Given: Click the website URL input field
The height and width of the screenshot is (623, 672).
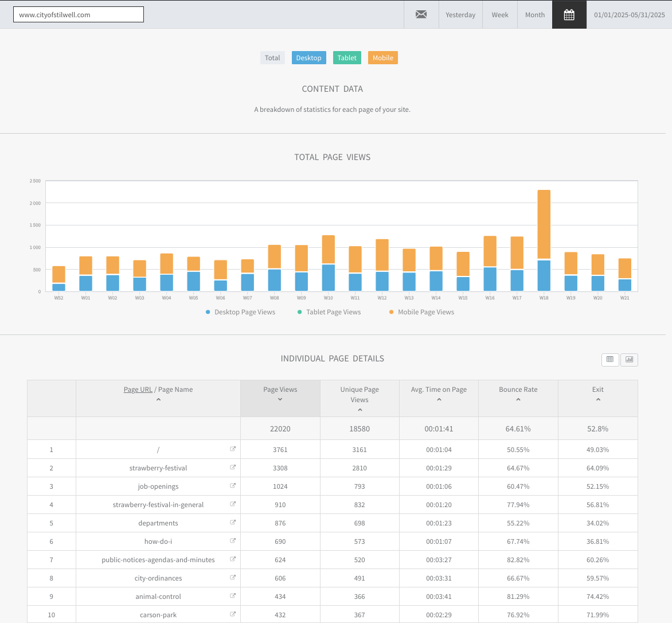Looking at the screenshot, I should point(79,15).
